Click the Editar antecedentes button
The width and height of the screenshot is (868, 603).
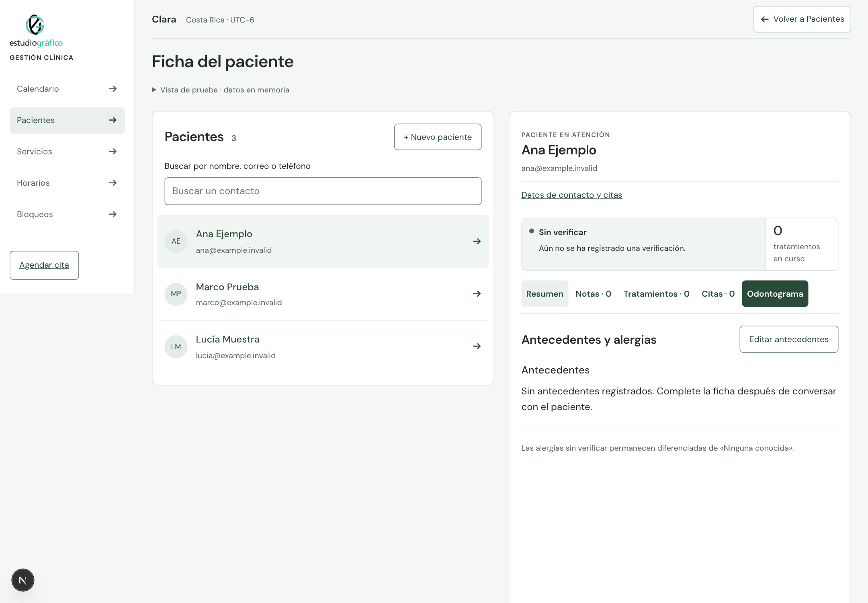point(789,339)
